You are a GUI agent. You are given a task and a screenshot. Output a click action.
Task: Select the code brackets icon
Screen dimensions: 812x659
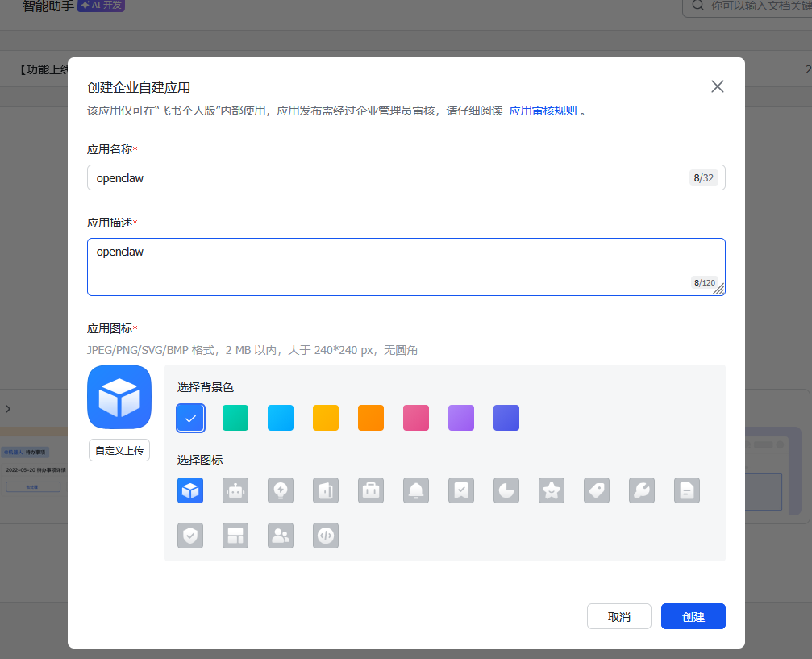pos(326,536)
